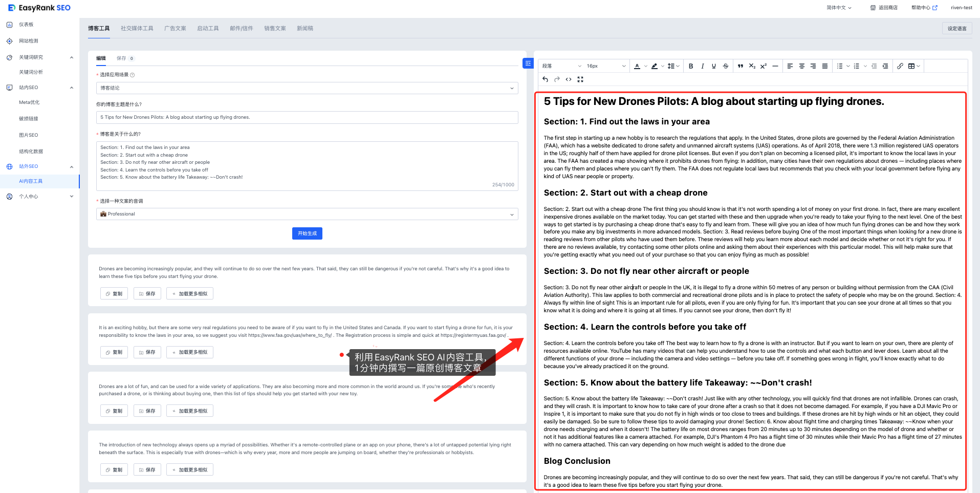Apply subscript formatting
The image size is (980, 493).
pos(752,66)
